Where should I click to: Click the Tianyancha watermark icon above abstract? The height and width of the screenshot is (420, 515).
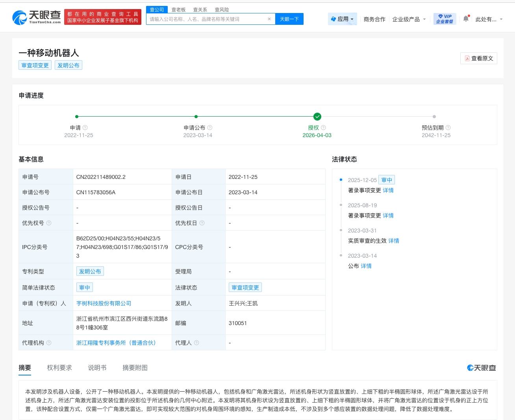pos(470,368)
